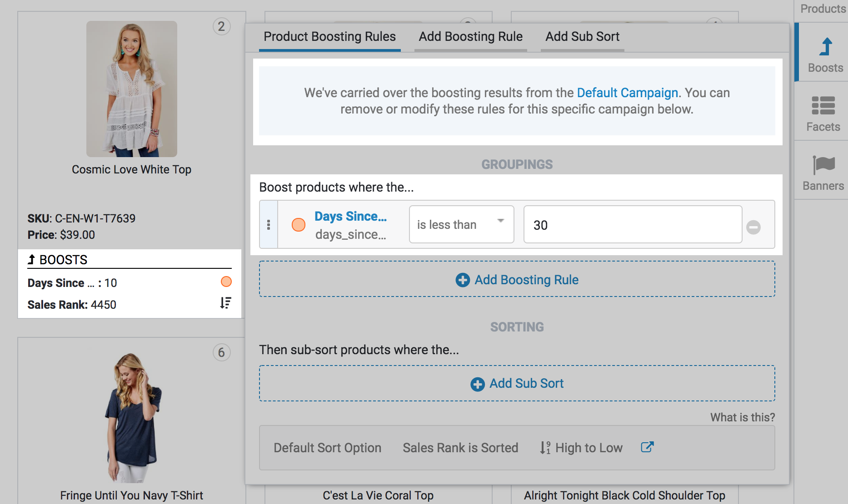The image size is (848, 504).
Task: Click the value field containing 30
Action: coord(632,225)
